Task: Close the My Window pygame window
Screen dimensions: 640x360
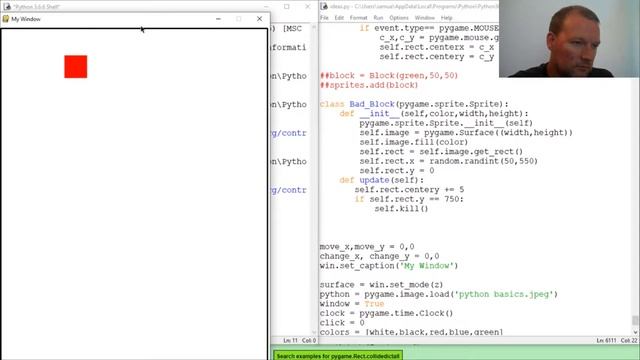Action: coord(260,19)
